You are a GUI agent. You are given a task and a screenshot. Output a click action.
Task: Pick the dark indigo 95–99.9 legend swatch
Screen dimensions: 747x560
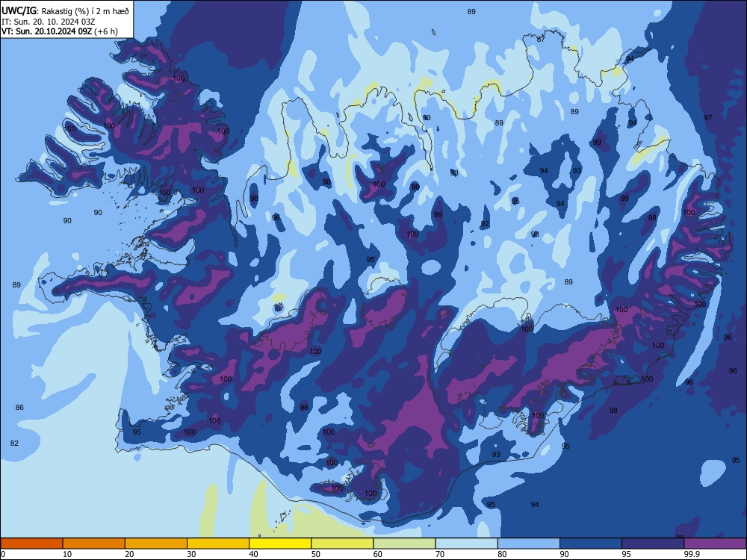point(653,544)
